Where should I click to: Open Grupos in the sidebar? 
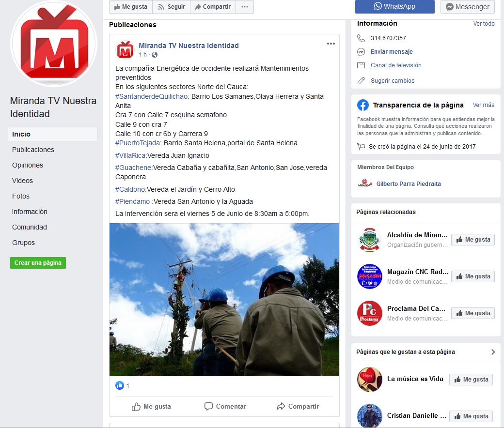[23, 243]
